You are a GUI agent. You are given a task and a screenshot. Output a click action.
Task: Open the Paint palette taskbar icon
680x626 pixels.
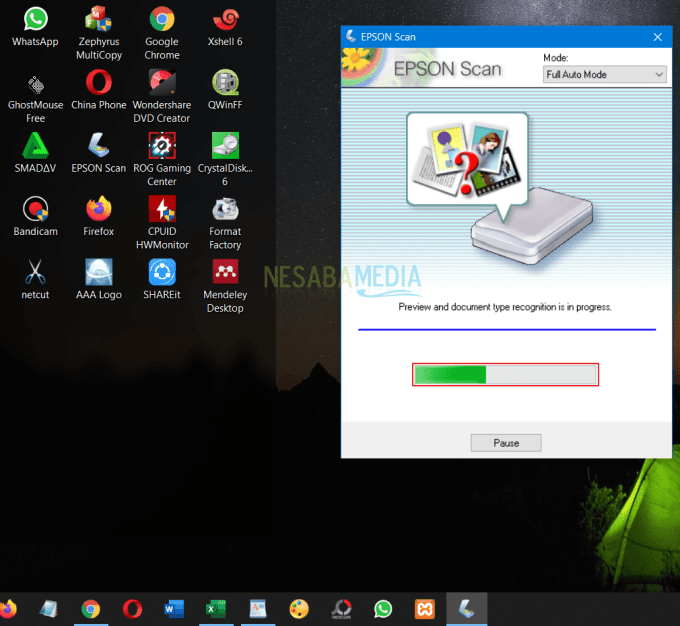point(299,609)
